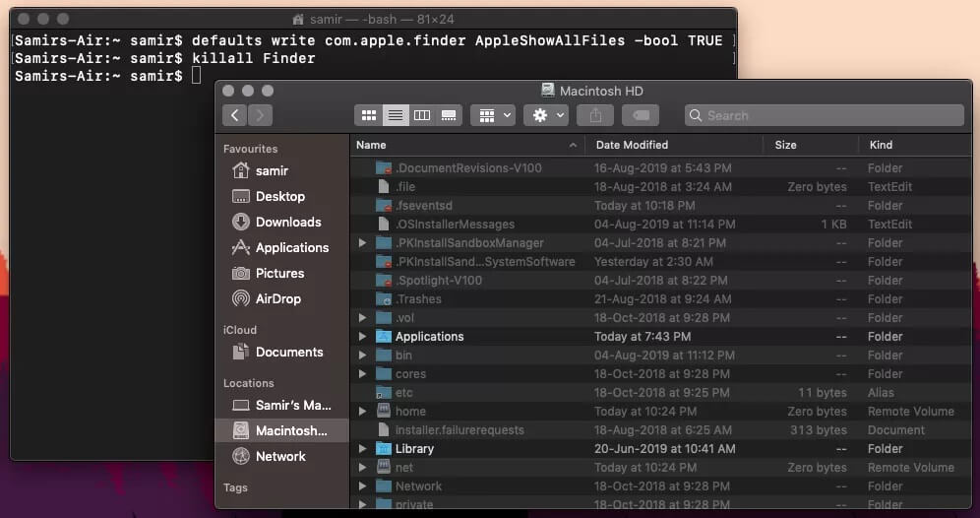The height and width of the screenshot is (518, 980).
Task: Expand the home remote volume
Action: coord(362,412)
